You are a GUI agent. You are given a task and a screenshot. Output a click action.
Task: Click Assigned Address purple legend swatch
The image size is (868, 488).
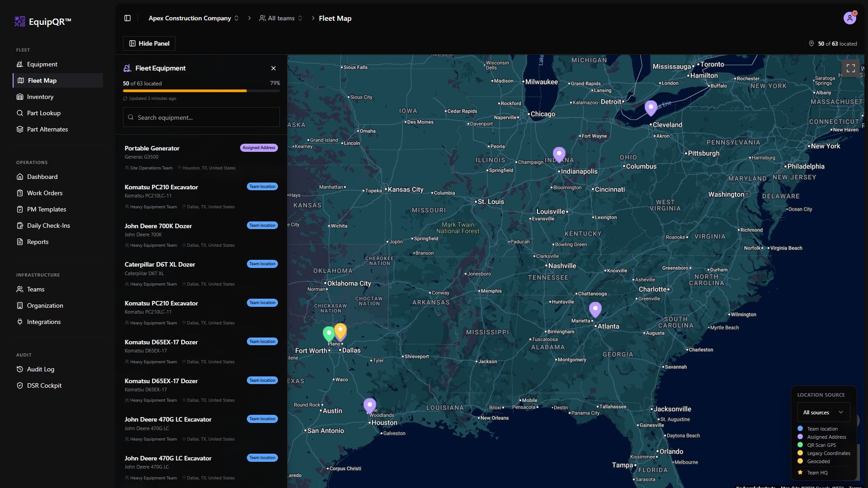800,436
